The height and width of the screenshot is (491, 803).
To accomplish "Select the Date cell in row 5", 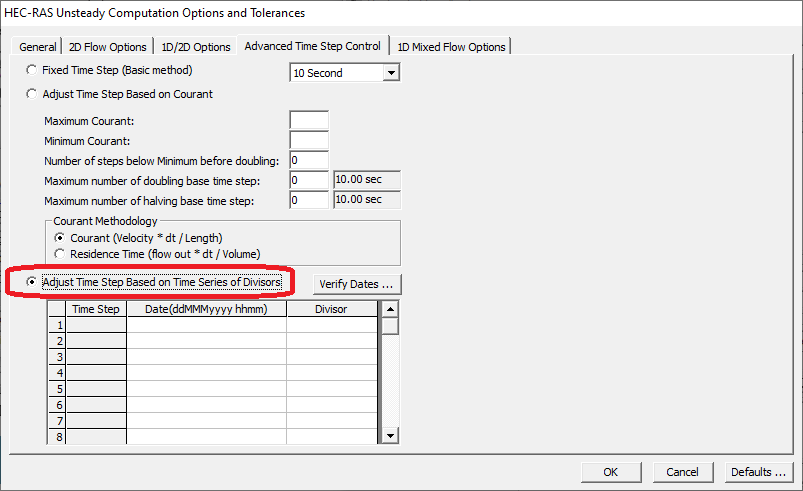I will pos(206,389).
